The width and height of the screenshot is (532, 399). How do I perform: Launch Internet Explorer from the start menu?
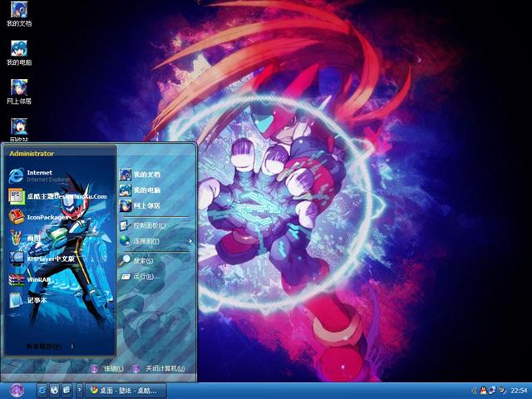click(x=39, y=175)
